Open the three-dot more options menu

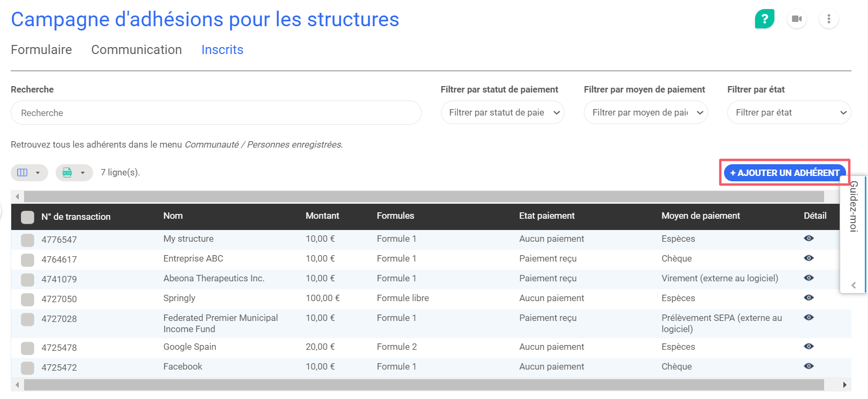tap(828, 19)
